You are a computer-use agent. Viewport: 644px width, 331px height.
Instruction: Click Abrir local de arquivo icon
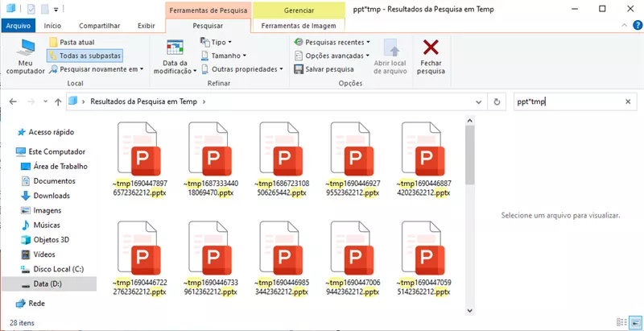click(x=390, y=56)
